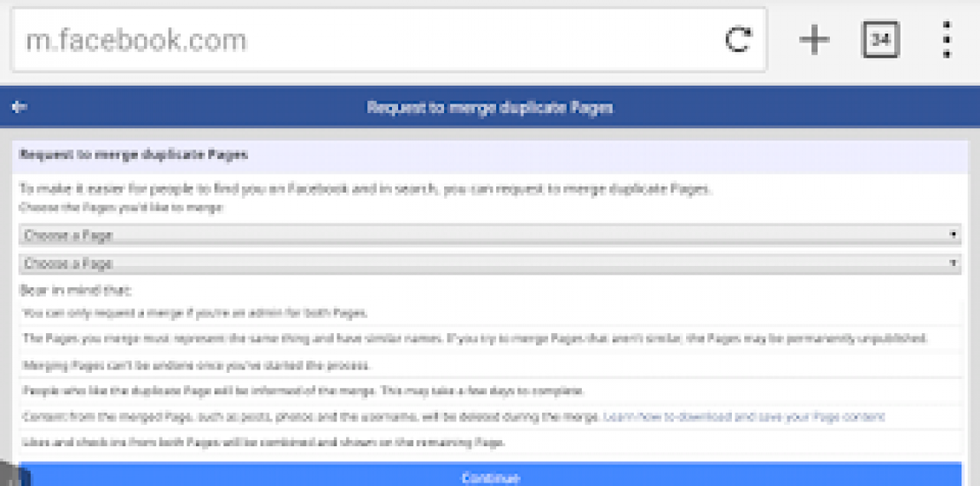Reload the page with the refresh icon
The height and width of the screenshot is (486, 980).
[x=737, y=40]
